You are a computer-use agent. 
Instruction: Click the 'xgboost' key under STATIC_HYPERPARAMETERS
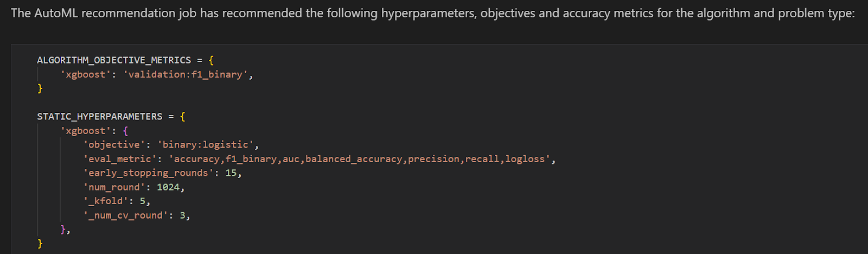(86, 131)
